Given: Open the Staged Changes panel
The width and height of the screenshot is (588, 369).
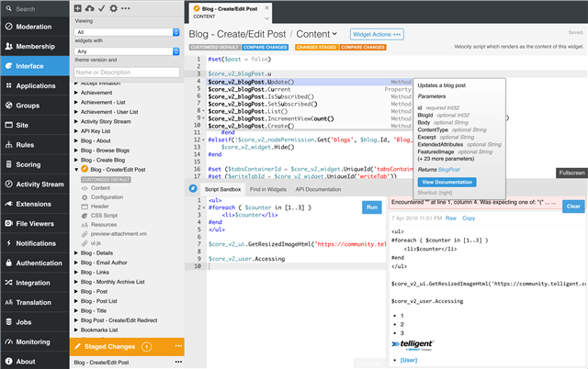Looking at the screenshot, I should [x=109, y=347].
